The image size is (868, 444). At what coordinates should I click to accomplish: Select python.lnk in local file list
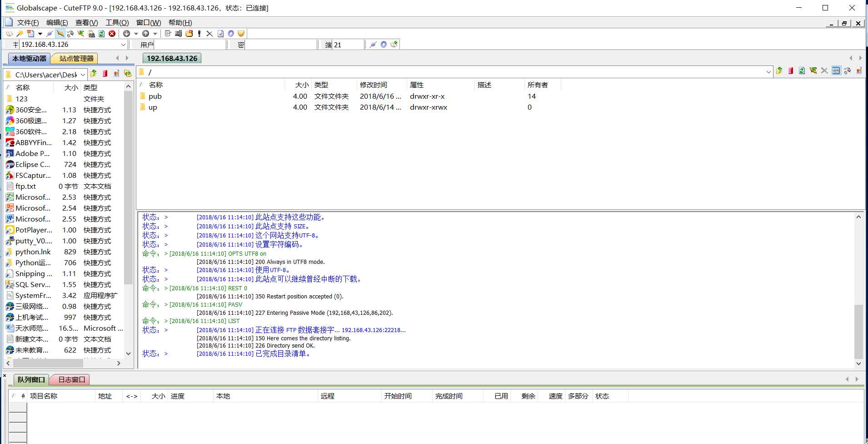[33, 252]
